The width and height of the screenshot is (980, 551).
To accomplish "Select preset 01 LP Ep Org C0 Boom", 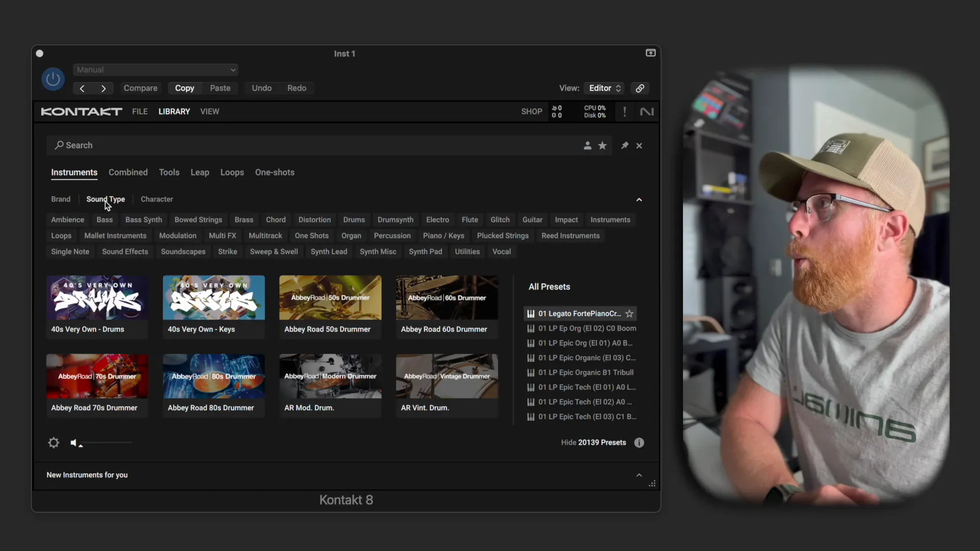I will 581,329.
